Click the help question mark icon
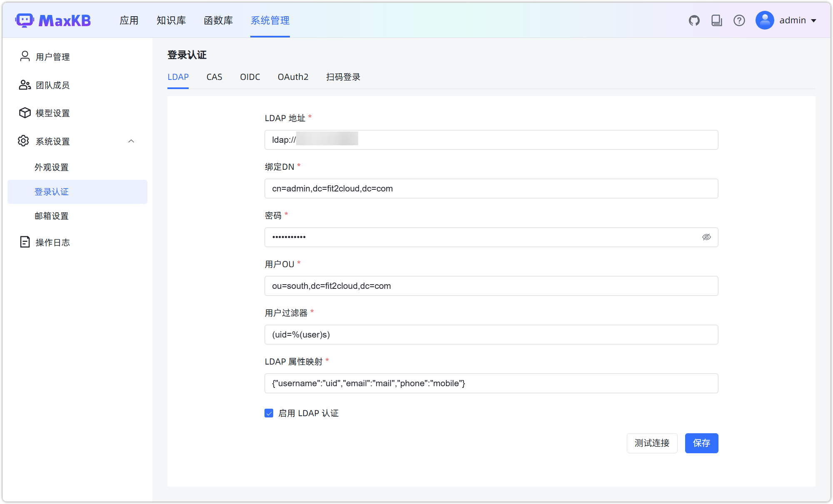Viewport: 833px width, 504px height. pos(739,20)
